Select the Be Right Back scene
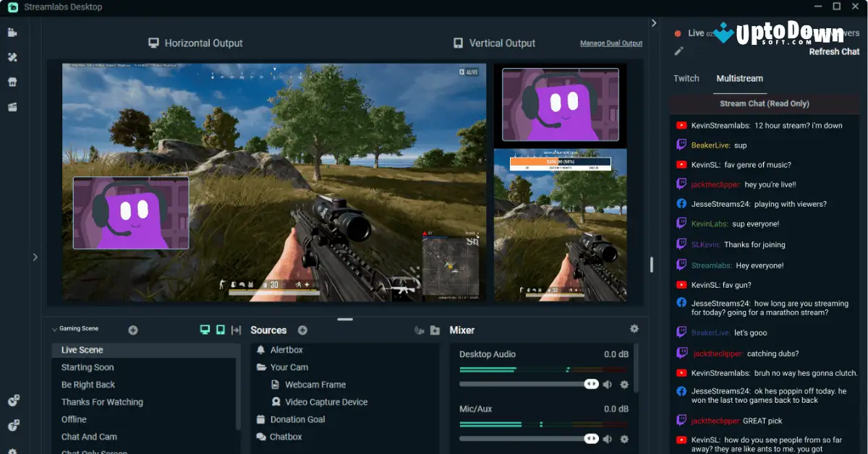The image size is (868, 454). [x=88, y=384]
